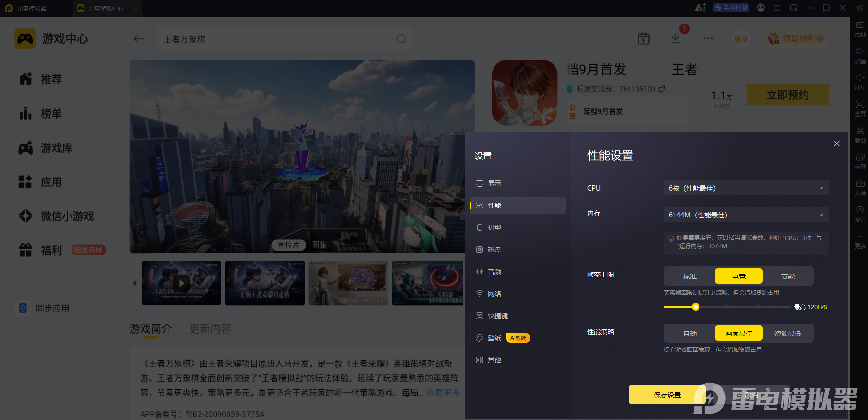
Task: Expand the CPU cores dropdown
Action: tap(746, 188)
